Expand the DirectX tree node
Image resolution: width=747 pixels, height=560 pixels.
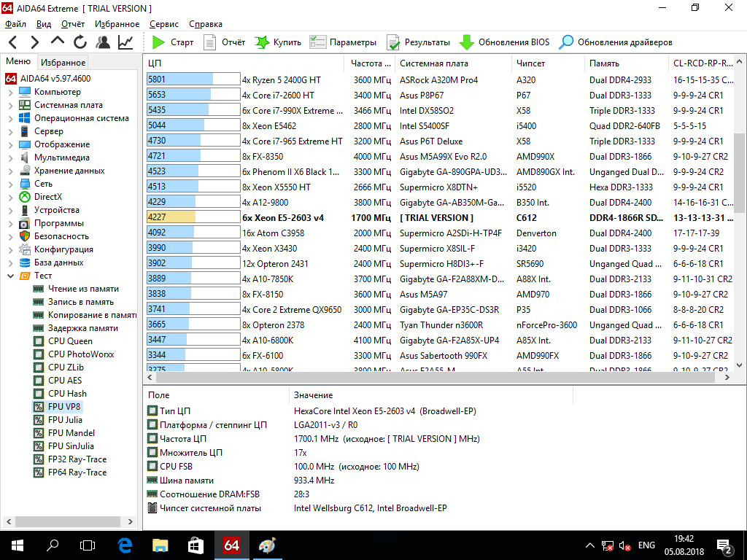(x=10, y=197)
